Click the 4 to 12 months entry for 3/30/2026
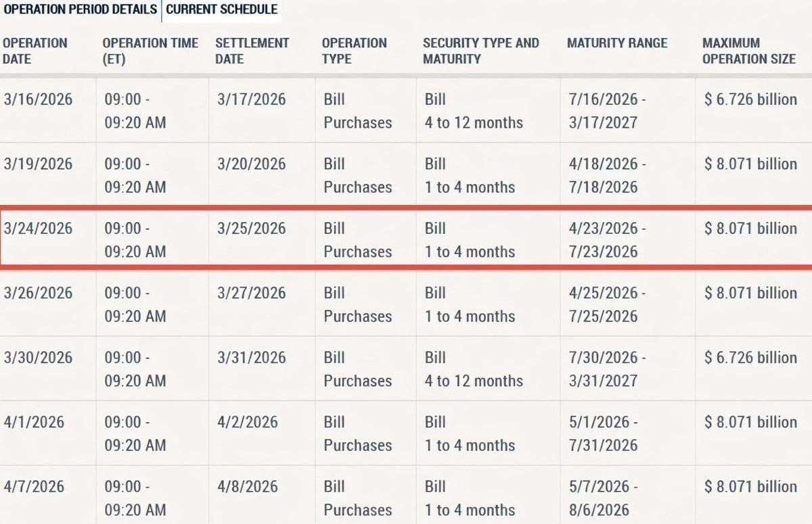Screen dimensions: 812x524 [474, 381]
